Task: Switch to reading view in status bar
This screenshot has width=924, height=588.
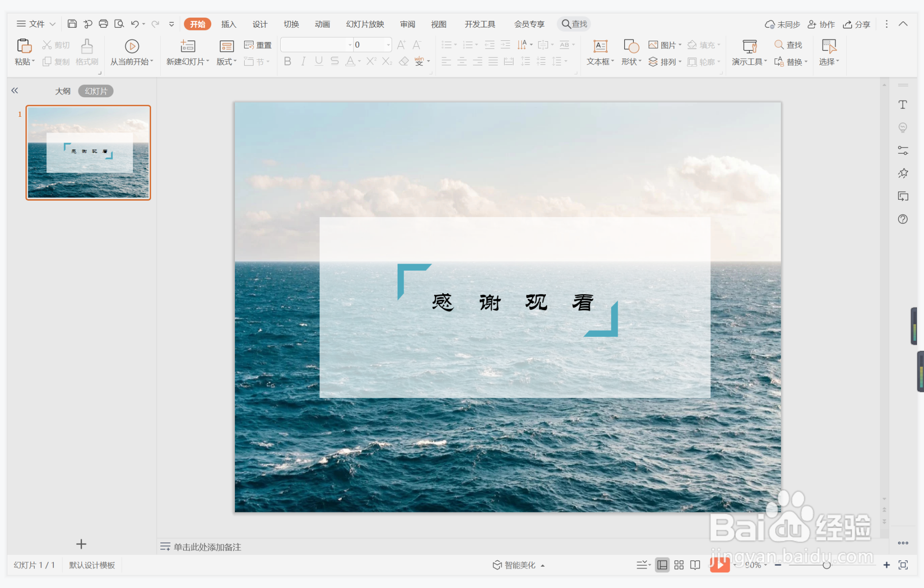Action: (x=695, y=565)
